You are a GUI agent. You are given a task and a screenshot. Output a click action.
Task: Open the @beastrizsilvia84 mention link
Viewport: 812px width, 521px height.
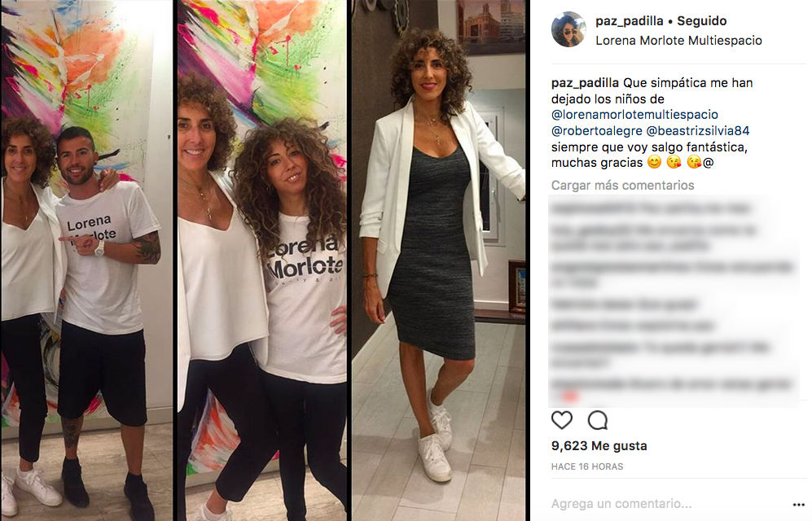(x=697, y=131)
